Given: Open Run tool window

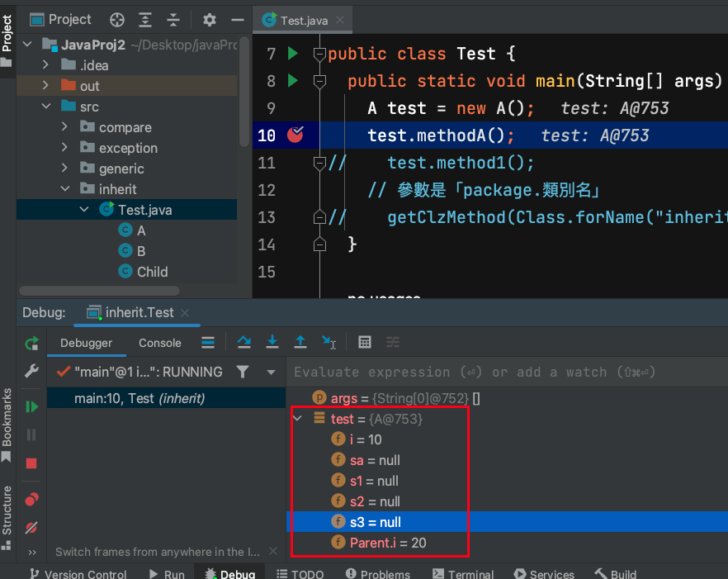Looking at the screenshot, I should click(x=167, y=574).
